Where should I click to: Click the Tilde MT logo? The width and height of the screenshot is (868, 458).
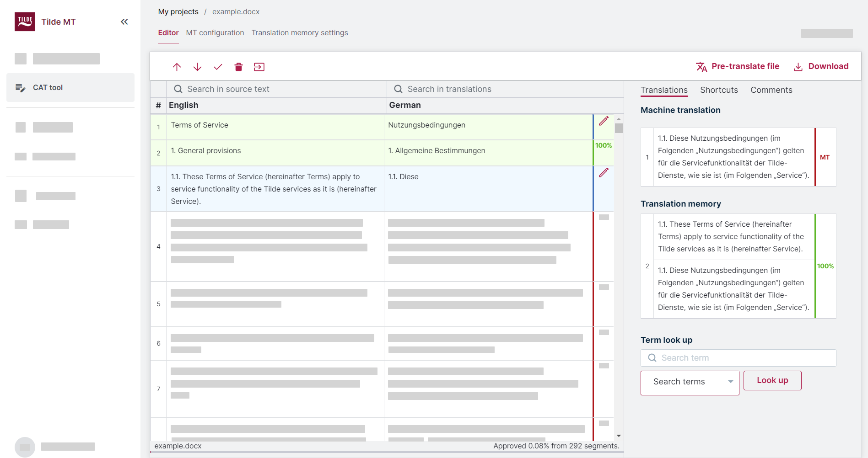click(x=25, y=21)
